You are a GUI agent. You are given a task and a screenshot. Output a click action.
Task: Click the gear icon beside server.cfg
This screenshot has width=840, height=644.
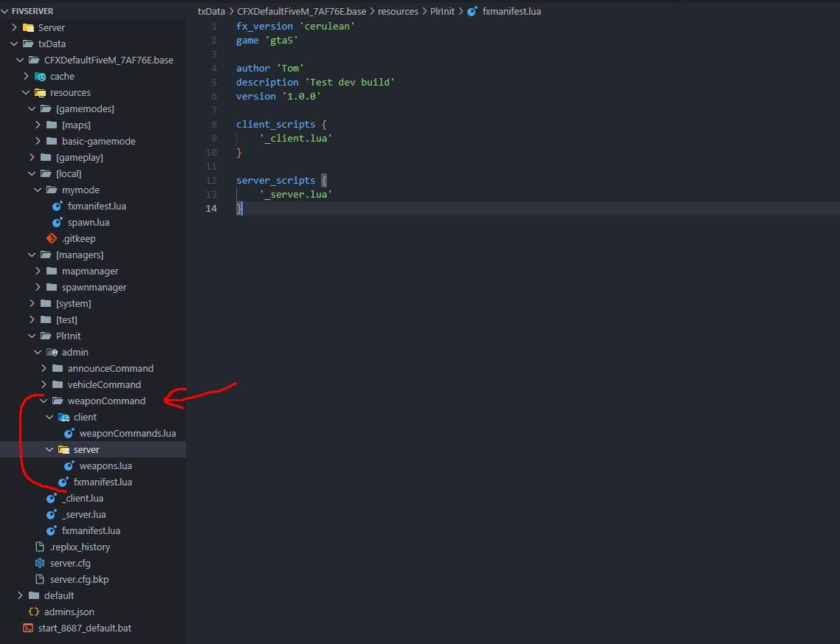pos(40,563)
